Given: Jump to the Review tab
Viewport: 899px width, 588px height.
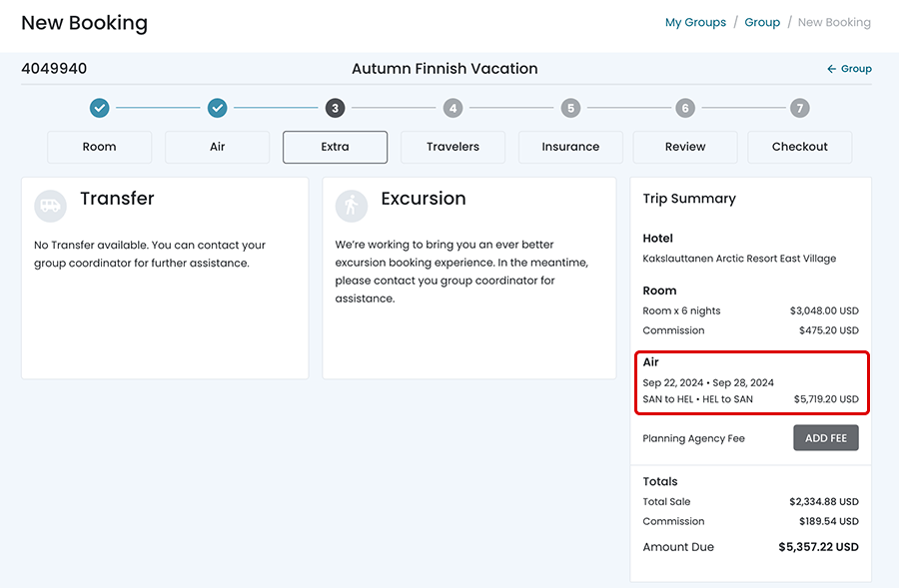Looking at the screenshot, I should (x=685, y=147).
